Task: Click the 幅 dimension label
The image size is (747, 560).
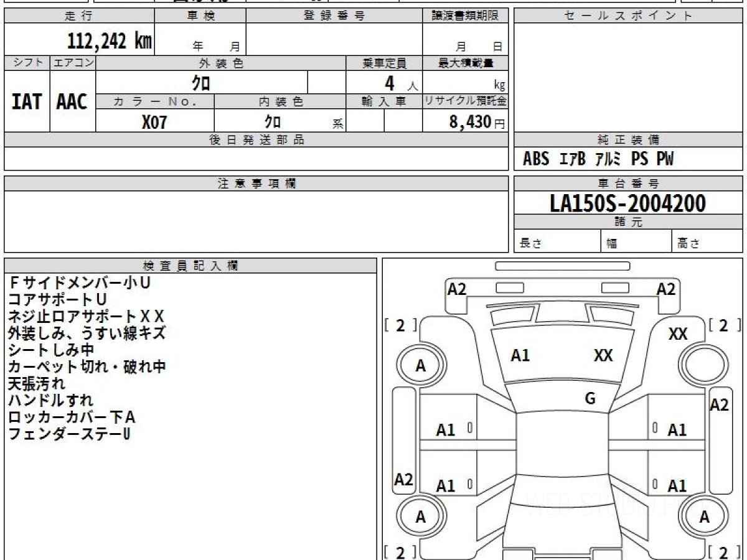Action: tap(612, 244)
